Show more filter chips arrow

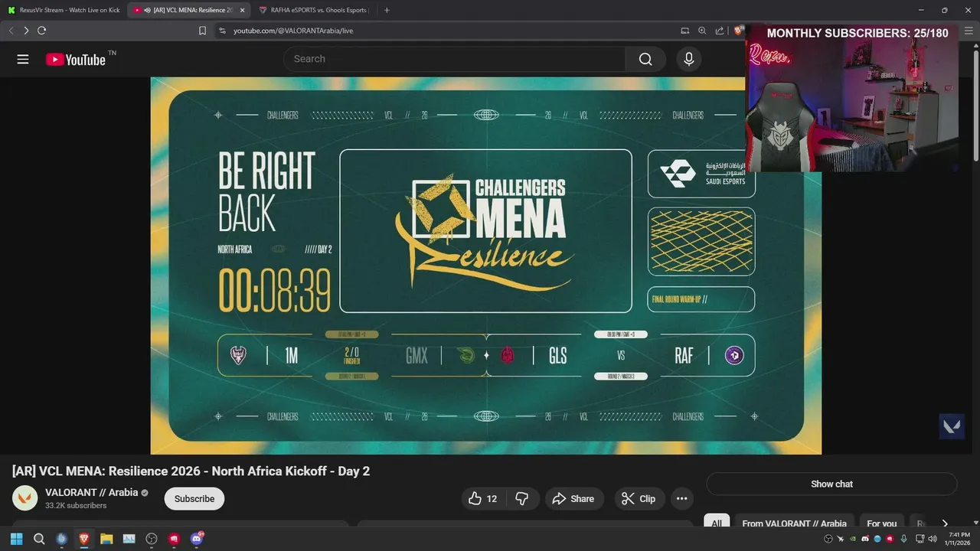point(945,523)
